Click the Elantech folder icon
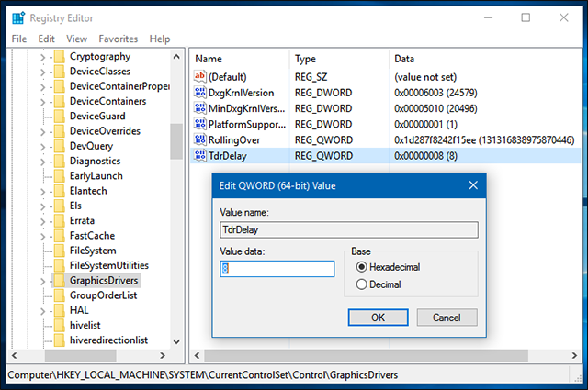The width and height of the screenshot is (588, 390). [x=60, y=191]
